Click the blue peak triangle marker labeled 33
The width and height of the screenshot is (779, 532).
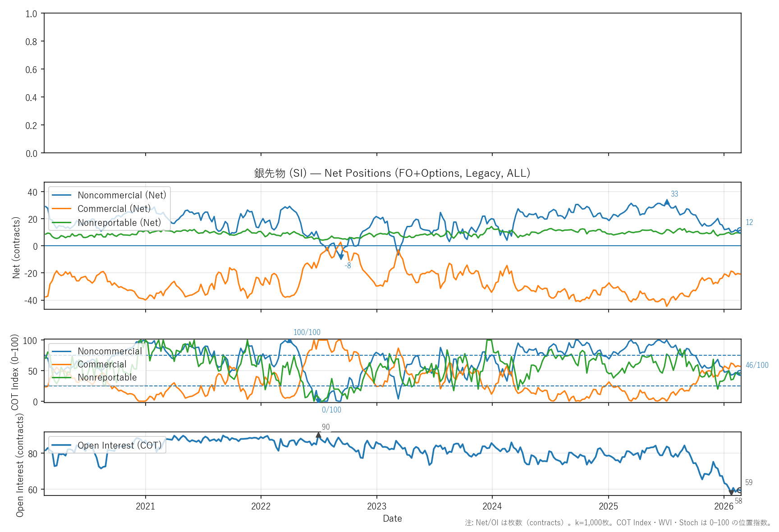click(x=667, y=202)
